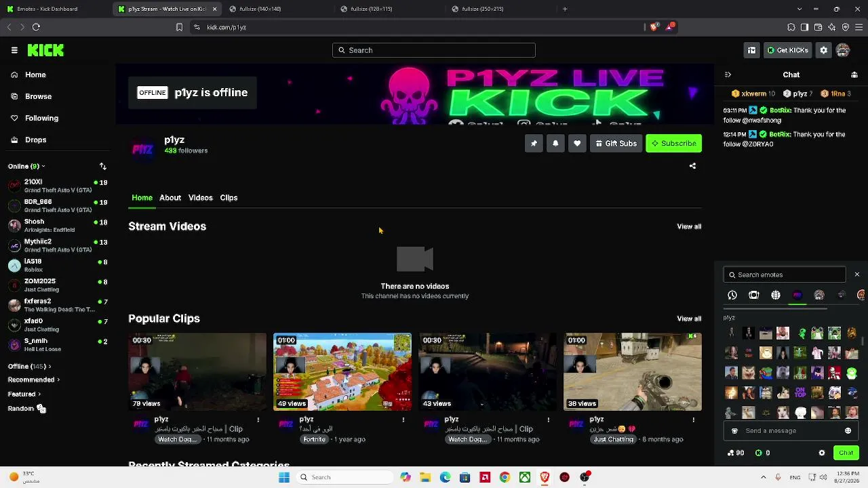868x488 pixels.
Task: Open the user profile avatar menu
Action: [843, 50]
